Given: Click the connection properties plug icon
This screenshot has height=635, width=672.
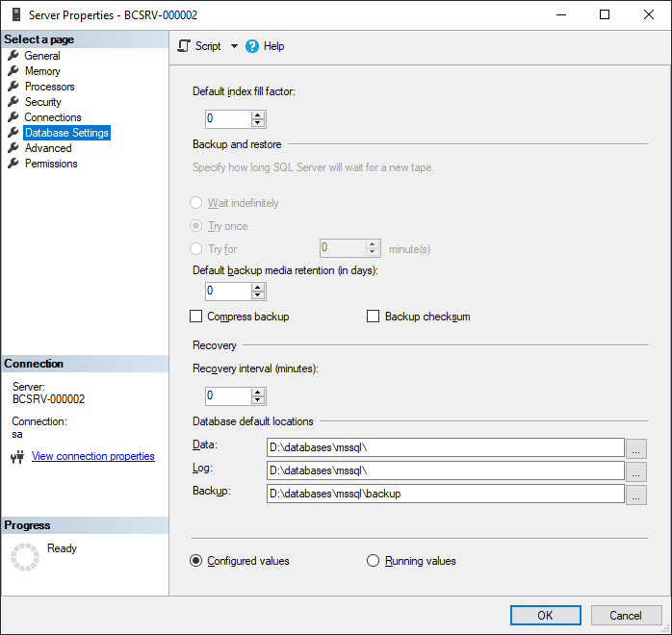Looking at the screenshot, I should (x=17, y=457).
